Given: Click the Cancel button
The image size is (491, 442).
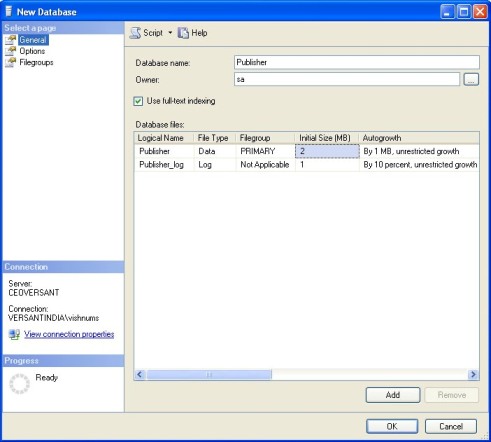Looking at the screenshot, I should (x=451, y=426).
